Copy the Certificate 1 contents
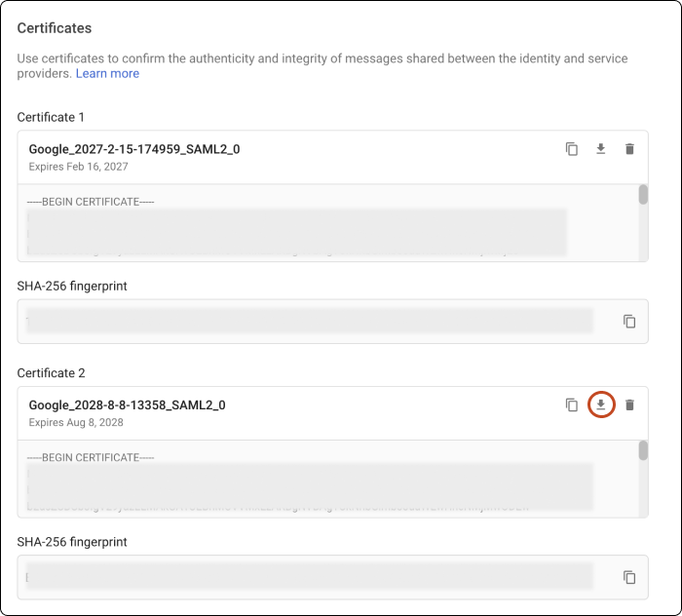The width and height of the screenshot is (682, 616). (x=572, y=149)
